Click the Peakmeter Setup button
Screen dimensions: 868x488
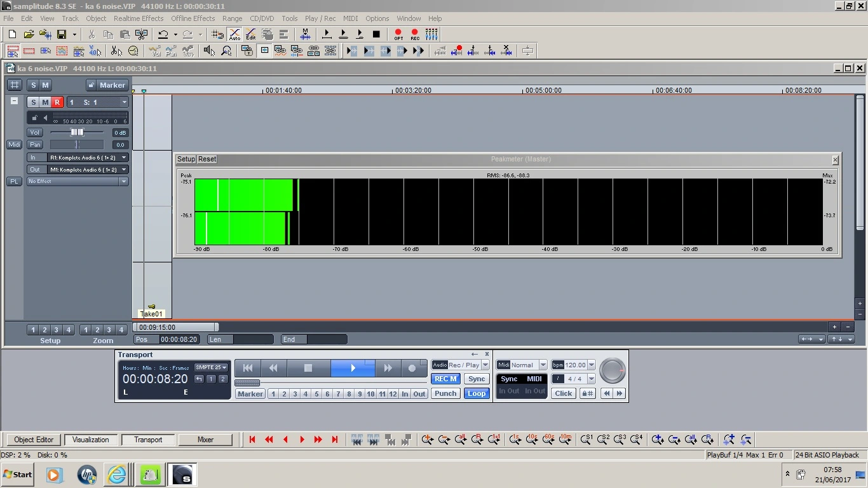coord(186,159)
